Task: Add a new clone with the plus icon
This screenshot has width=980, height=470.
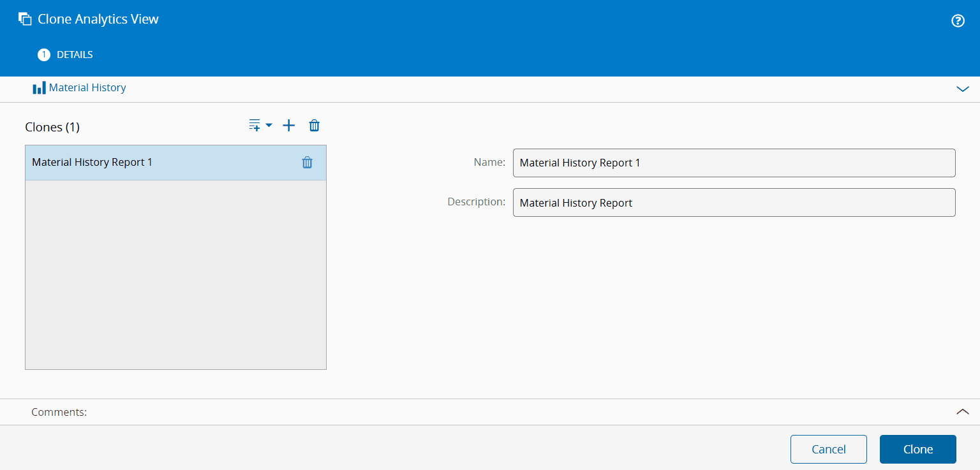Action: [x=288, y=125]
